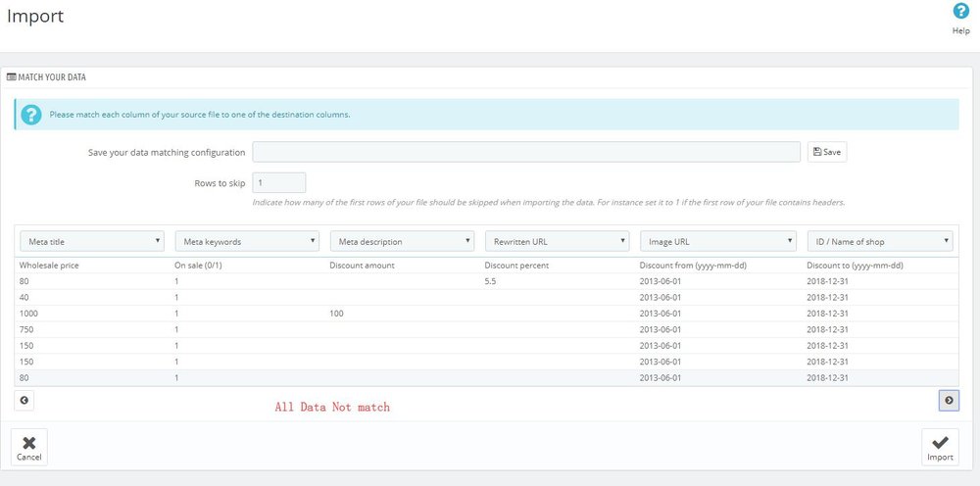Click the 40 wholesale price value
The image size is (980, 486).
coord(24,297)
